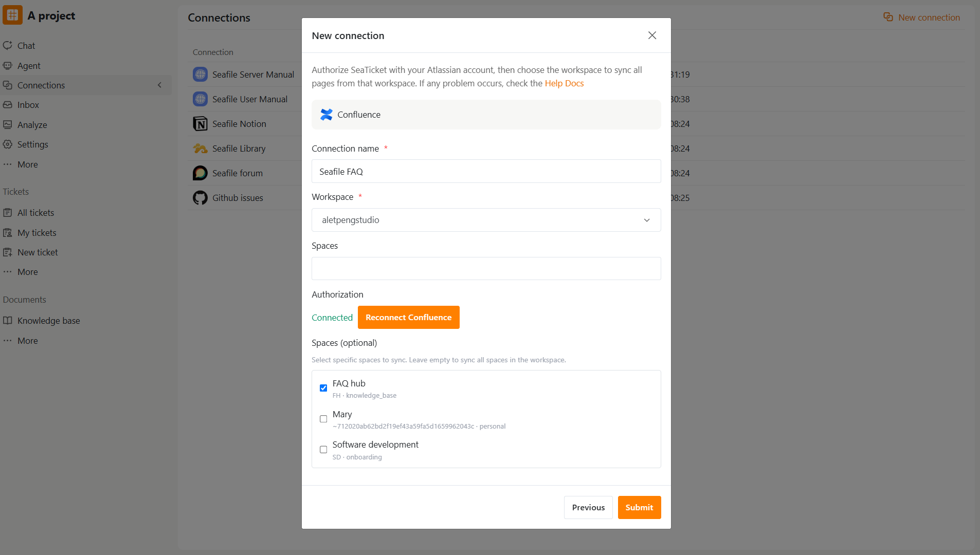Go to All tickets in sidebar

tap(35, 213)
